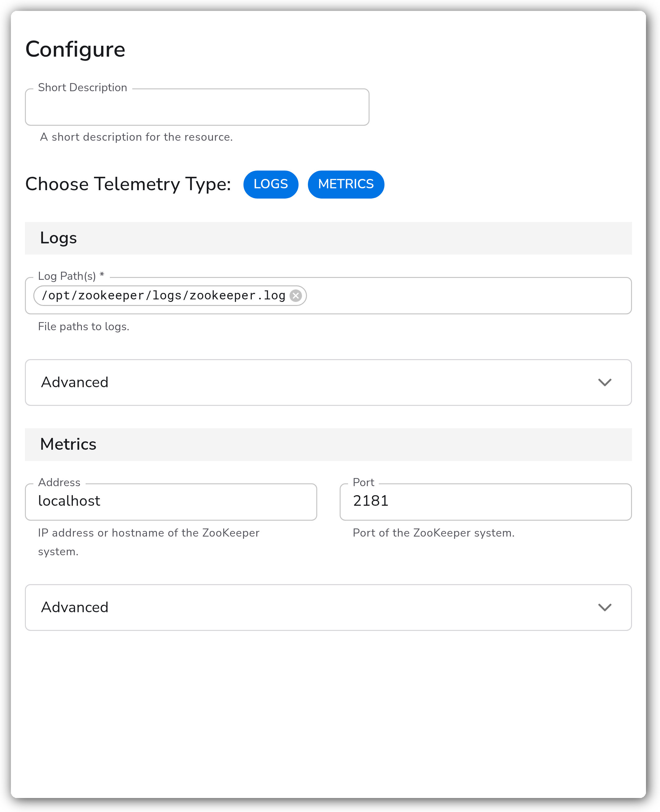Click 'A short description for the resource.' text

point(136,137)
